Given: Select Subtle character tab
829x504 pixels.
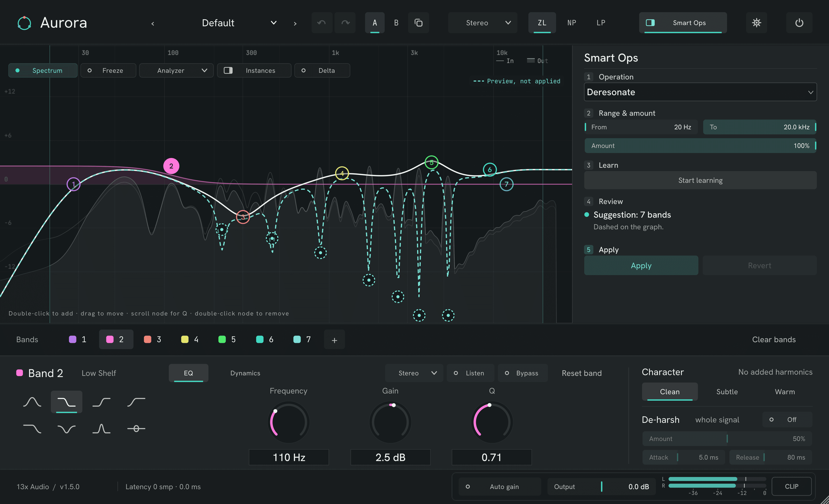Looking at the screenshot, I should tap(727, 392).
